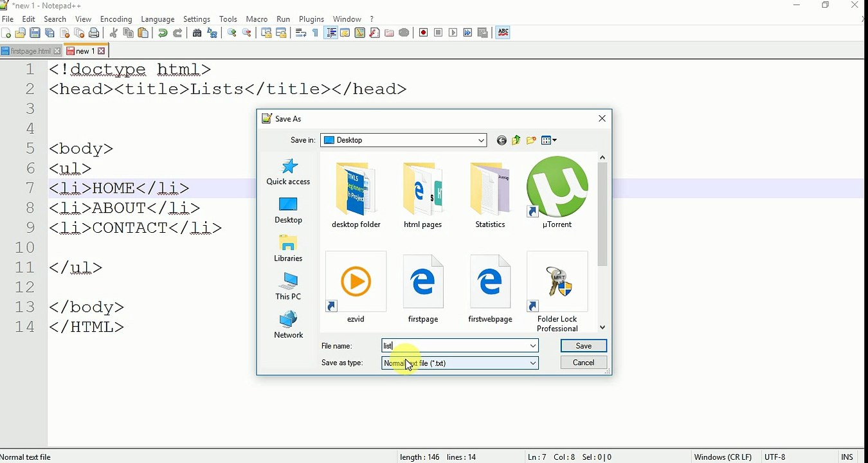Open the Save as type dropdown
The height and width of the screenshot is (463, 868).
point(532,363)
